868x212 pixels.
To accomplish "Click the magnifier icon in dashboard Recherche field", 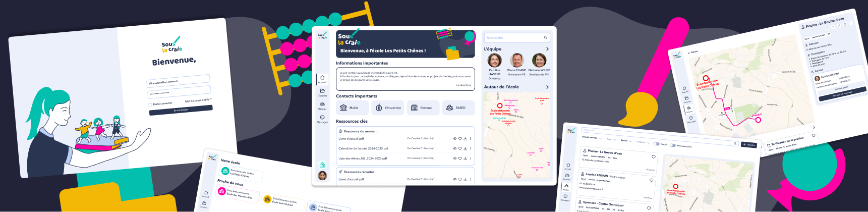I will (545, 38).
